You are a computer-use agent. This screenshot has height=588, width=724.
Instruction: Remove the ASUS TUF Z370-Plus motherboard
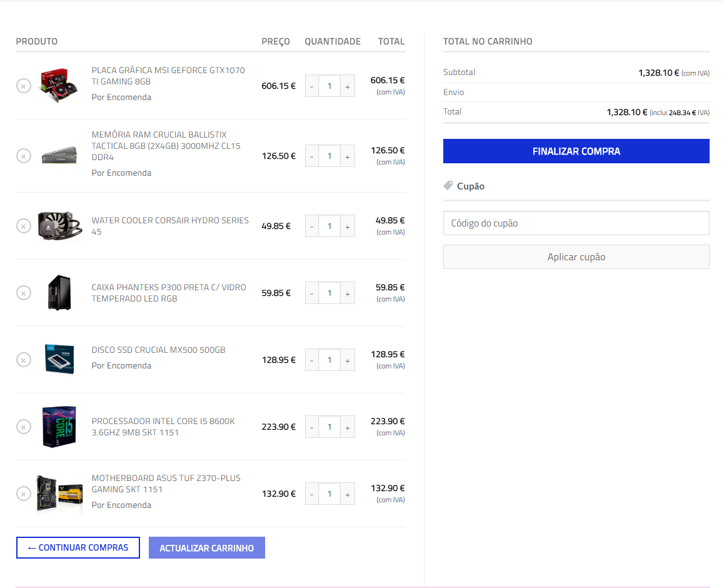click(x=23, y=494)
